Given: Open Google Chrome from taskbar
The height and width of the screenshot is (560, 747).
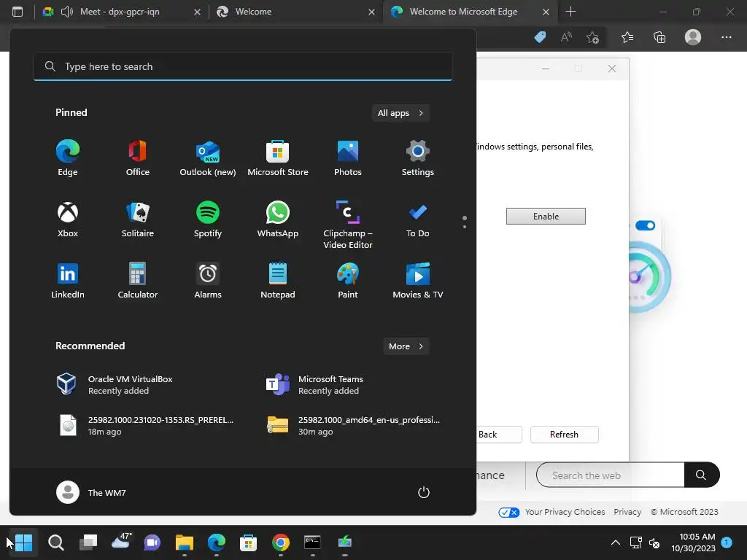Looking at the screenshot, I should (281, 542).
